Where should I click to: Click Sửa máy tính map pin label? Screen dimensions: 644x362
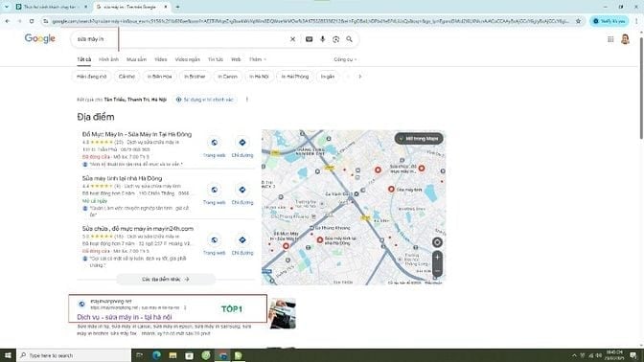click(409, 190)
